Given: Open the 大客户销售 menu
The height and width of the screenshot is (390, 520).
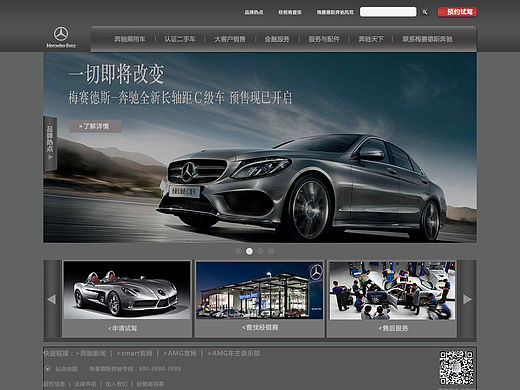Looking at the screenshot, I should coord(230,39).
